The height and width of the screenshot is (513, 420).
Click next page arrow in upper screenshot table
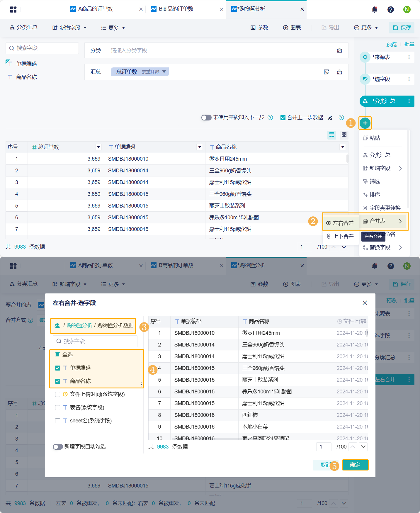click(x=344, y=247)
